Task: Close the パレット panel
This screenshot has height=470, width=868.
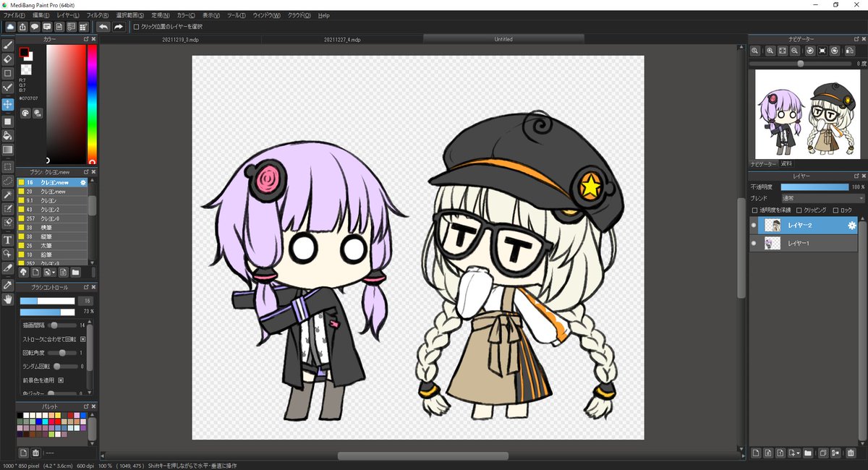Action: pyautogui.click(x=93, y=406)
